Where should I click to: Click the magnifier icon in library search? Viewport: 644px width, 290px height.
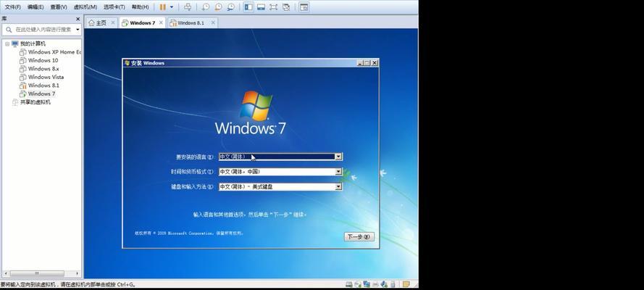point(9,30)
